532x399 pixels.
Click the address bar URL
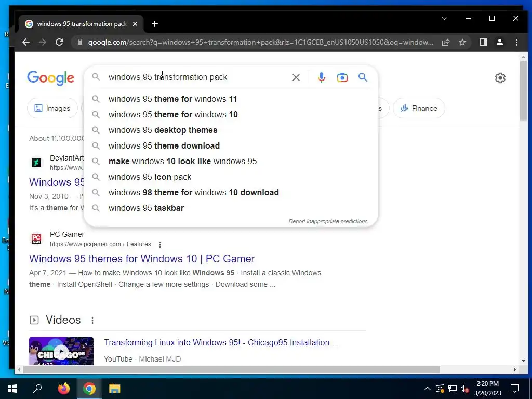click(261, 43)
